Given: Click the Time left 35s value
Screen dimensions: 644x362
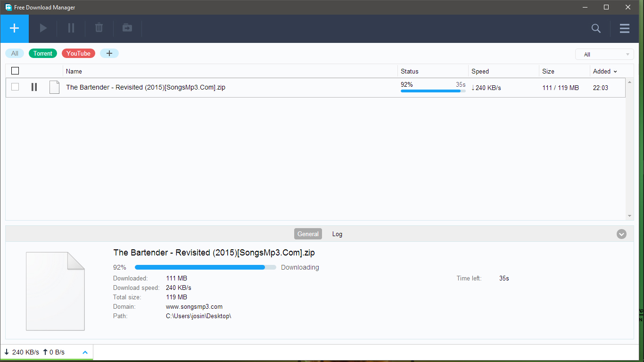Looking at the screenshot, I should pos(504,278).
